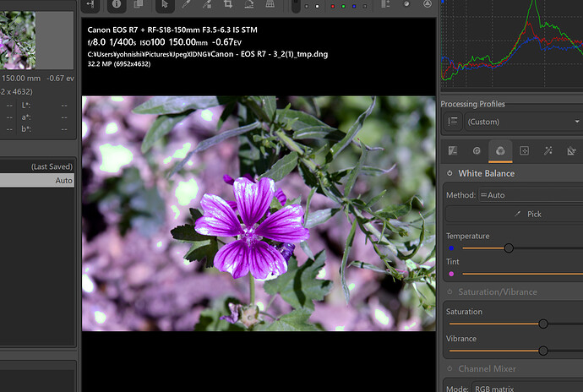Screen dimensions: 583x392
Task: Open the Transform tab with ruler icon
Action: tap(572, 151)
